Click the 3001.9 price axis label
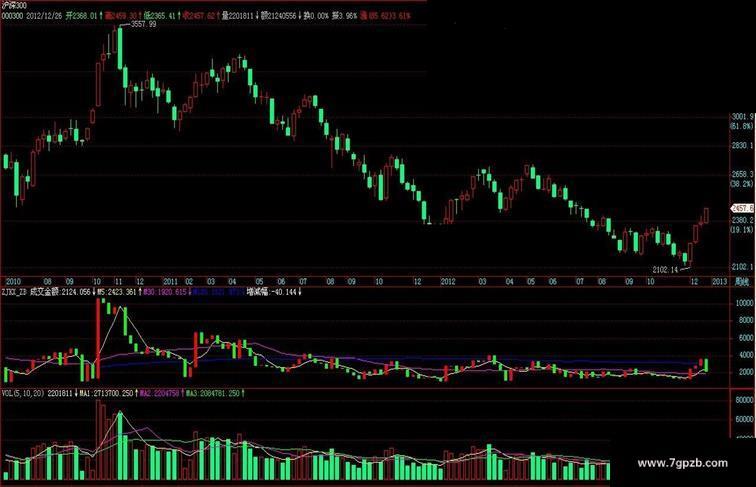This screenshot has height=487, width=756. (742, 117)
